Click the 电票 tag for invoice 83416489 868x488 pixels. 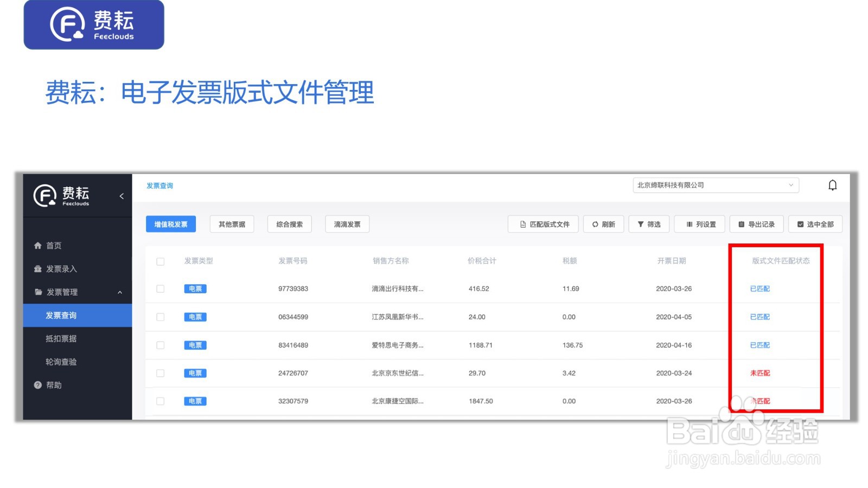[x=195, y=345]
